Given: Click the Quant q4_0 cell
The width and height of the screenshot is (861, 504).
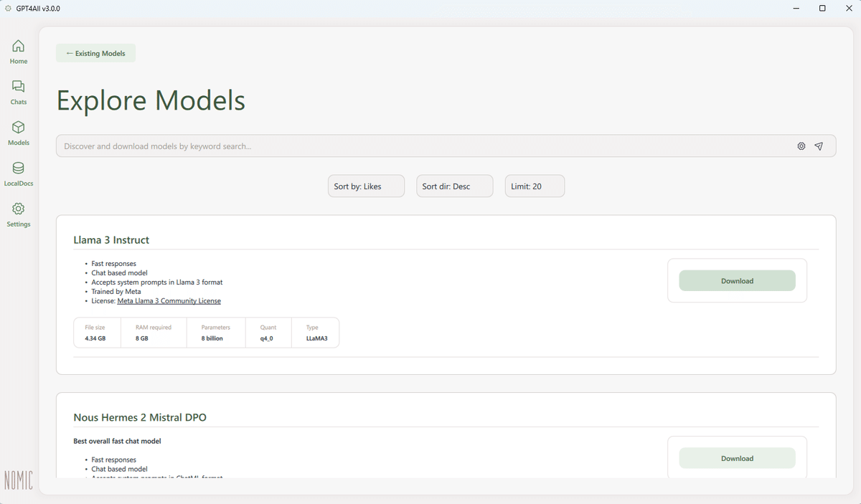Looking at the screenshot, I should (x=268, y=333).
